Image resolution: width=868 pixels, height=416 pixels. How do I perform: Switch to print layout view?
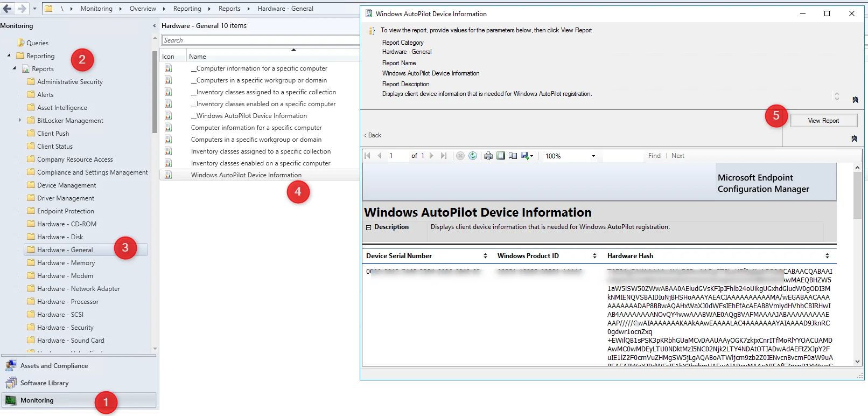click(x=501, y=156)
